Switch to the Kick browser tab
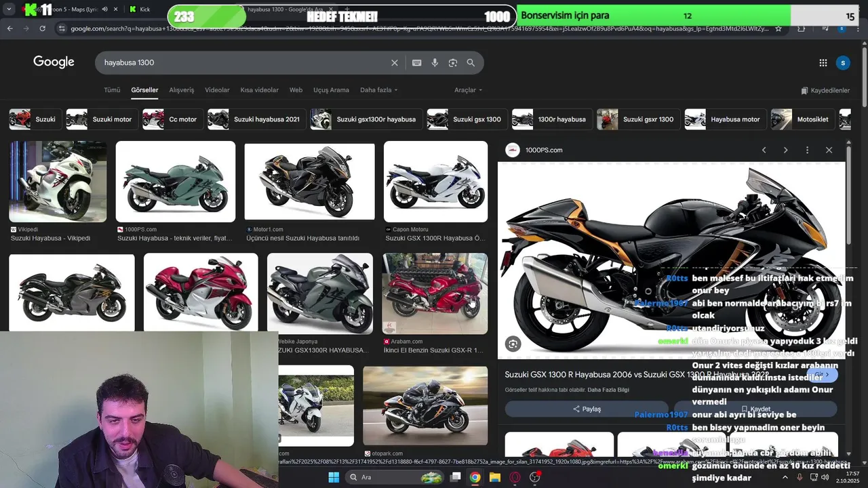The height and width of the screenshot is (488, 868). point(139,9)
